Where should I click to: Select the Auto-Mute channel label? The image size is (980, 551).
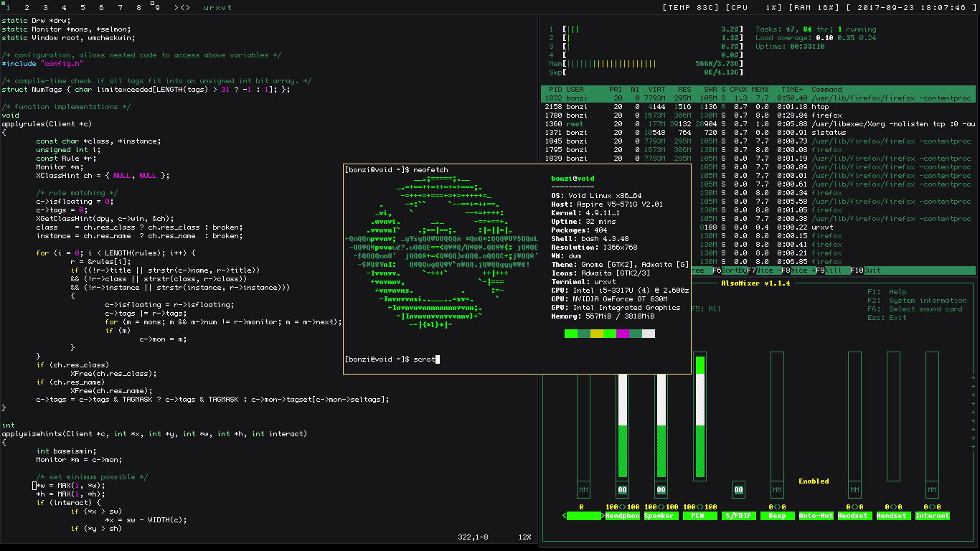point(816,516)
